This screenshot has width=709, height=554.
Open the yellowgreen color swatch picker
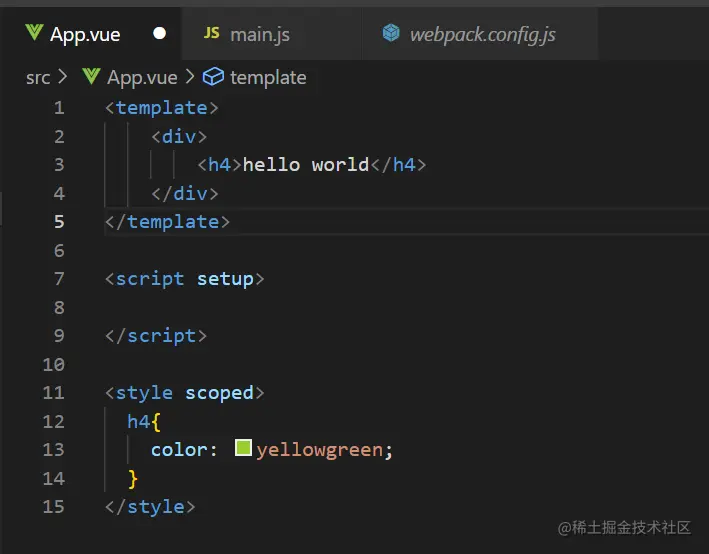[x=243, y=449]
